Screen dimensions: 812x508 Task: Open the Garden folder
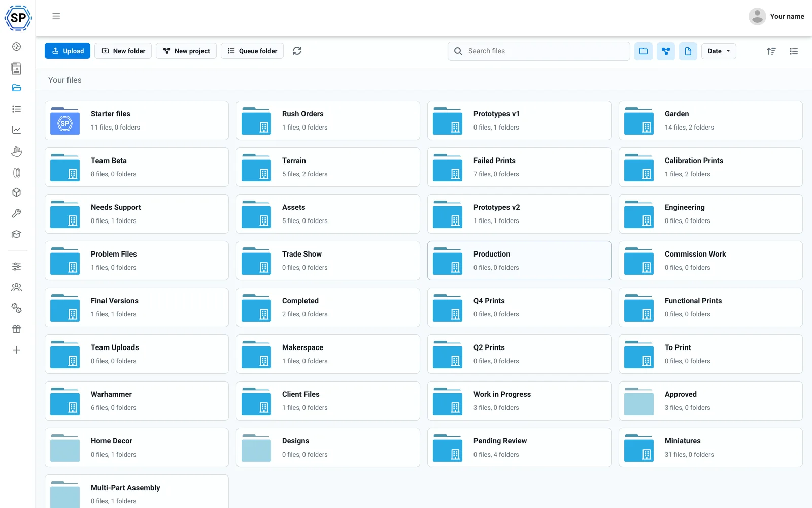click(710, 120)
